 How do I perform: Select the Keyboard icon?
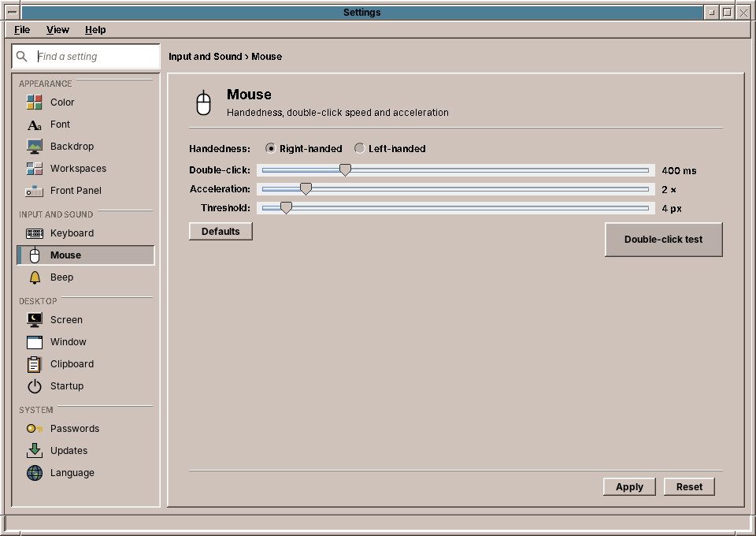click(x=34, y=233)
